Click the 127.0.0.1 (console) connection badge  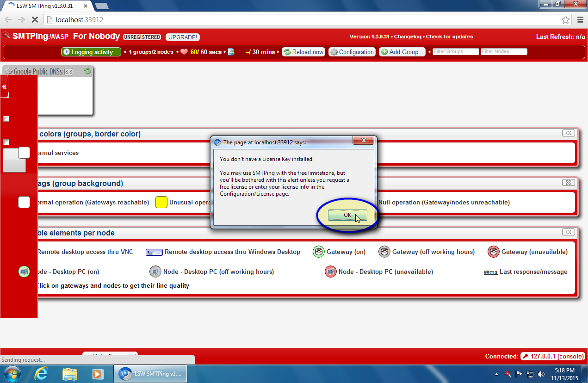tap(553, 356)
